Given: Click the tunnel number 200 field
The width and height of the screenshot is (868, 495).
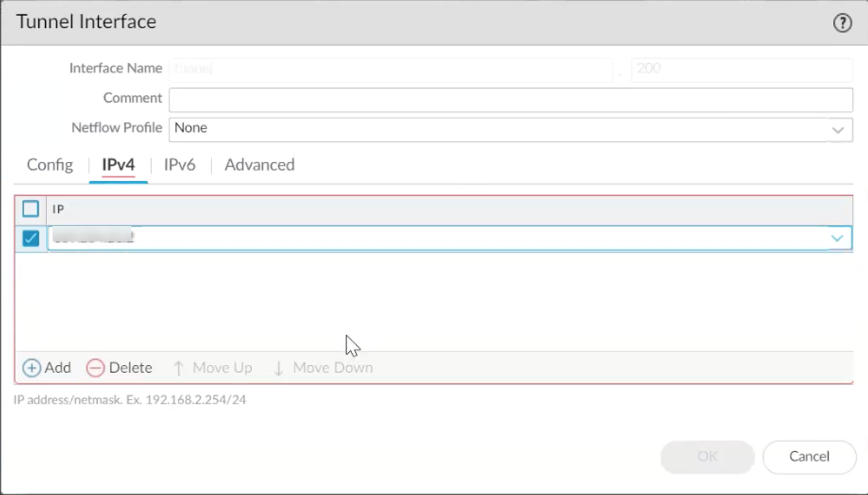Looking at the screenshot, I should point(741,69).
